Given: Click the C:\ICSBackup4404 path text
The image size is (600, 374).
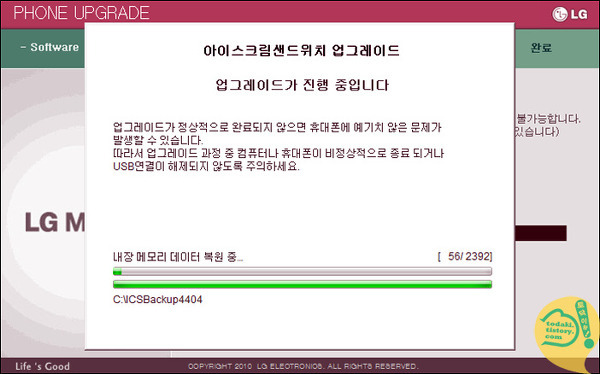Looking at the screenshot, I should click(x=158, y=299).
